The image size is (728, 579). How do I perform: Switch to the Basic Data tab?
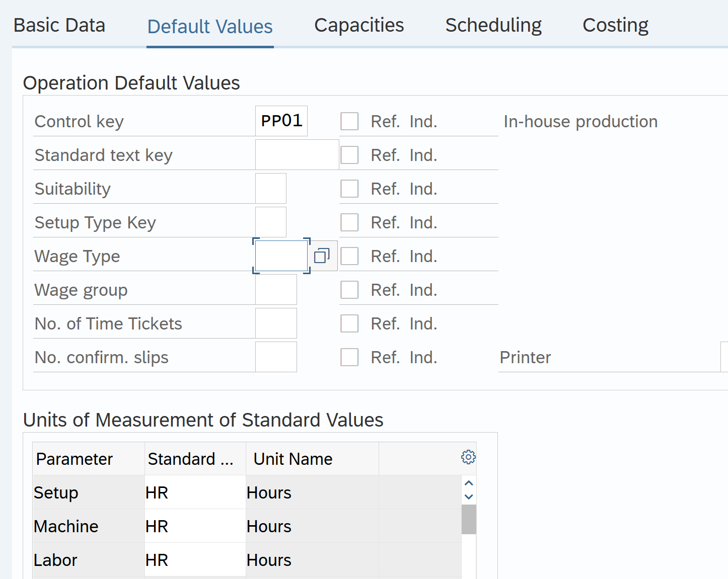59,25
